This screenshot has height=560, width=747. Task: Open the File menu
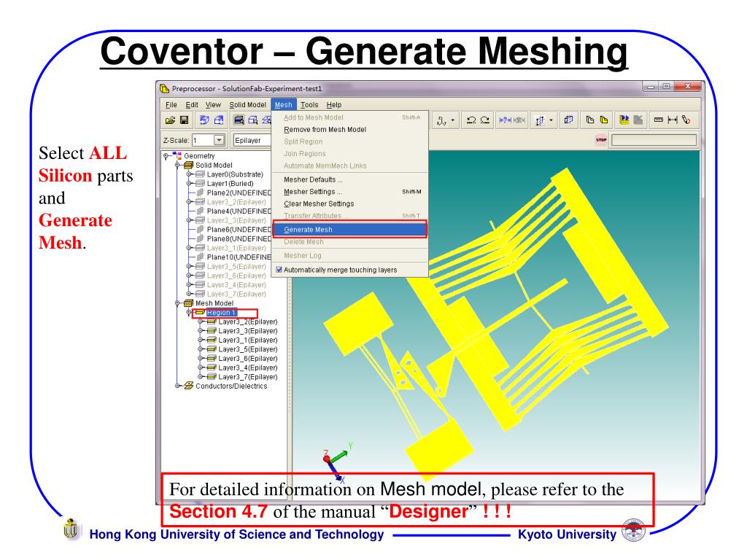point(171,105)
